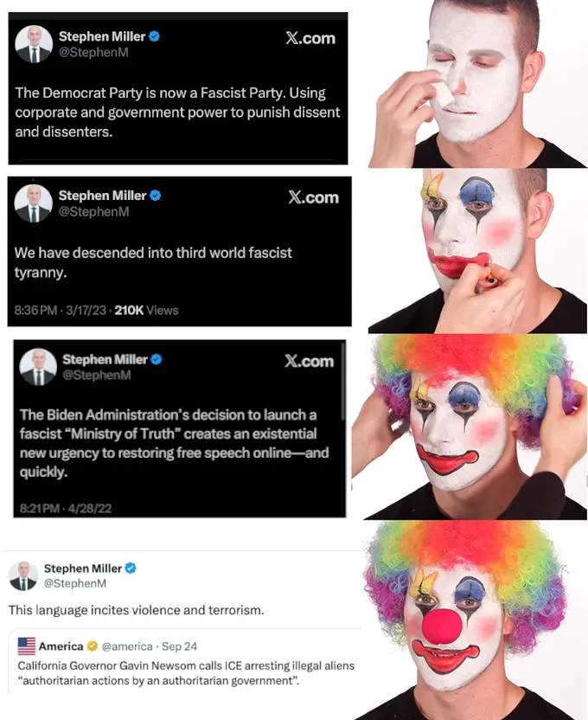The image size is (588, 720).
Task: Click Stephen Miller's avatar on the 'Democrat Party' tweet
Action: (x=34, y=44)
